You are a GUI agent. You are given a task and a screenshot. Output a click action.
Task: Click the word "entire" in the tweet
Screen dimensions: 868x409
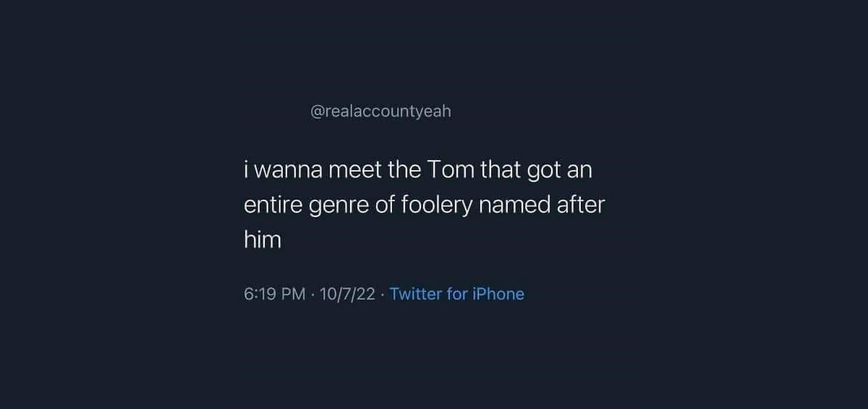pos(268,205)
